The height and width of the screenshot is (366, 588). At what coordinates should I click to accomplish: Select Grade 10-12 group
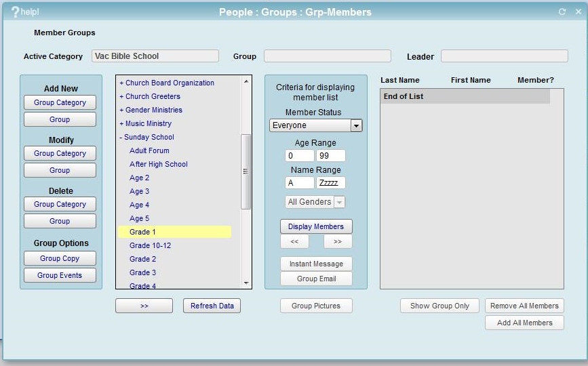tap(150, 245)
